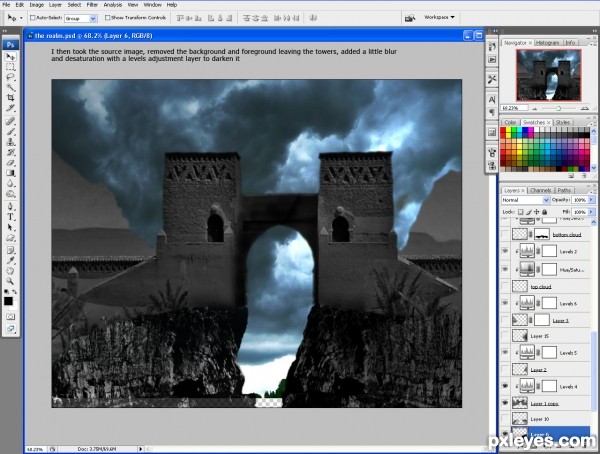Select the Move tool in toolbox
This screenshot has height=454, width=600.
point(10,57)
